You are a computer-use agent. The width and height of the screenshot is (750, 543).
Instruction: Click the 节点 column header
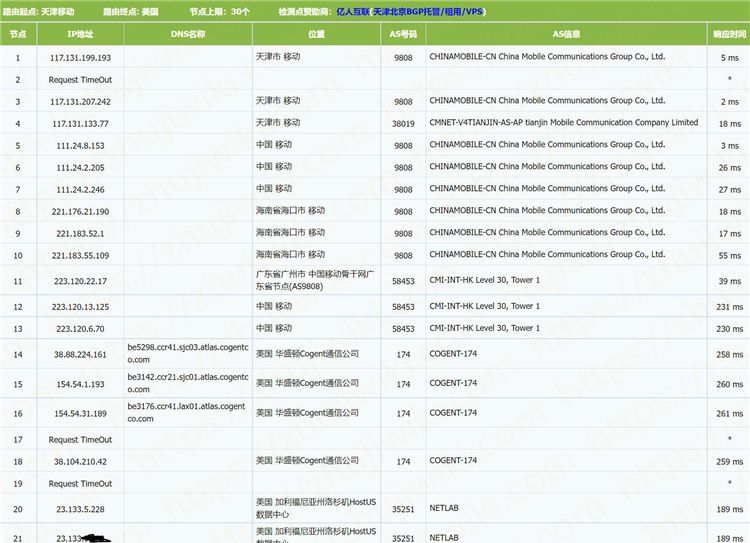tap(18, 34)
